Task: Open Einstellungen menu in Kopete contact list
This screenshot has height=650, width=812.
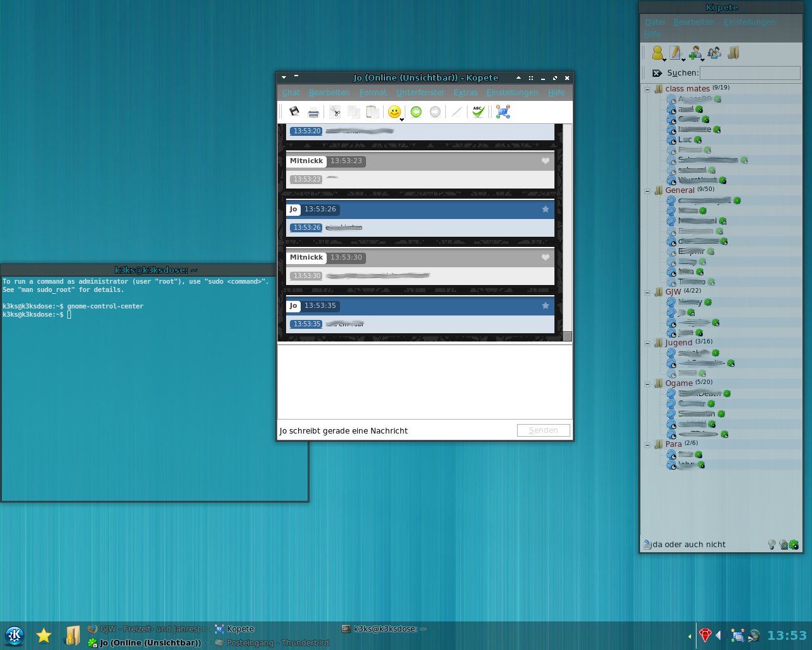Action: pos(749,22)
